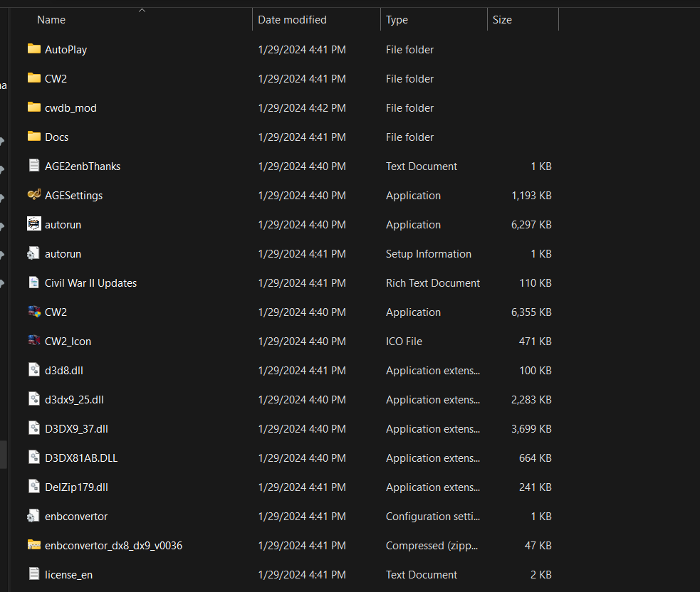This screenshot has height=592, width=700.
Task: Select the AutoPlay folder icon
Action: pyautogui.click(x=34, y=48)
